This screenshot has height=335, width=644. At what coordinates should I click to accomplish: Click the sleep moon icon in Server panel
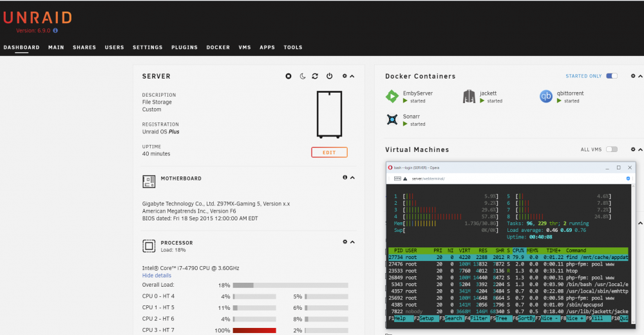pos(303,76)
